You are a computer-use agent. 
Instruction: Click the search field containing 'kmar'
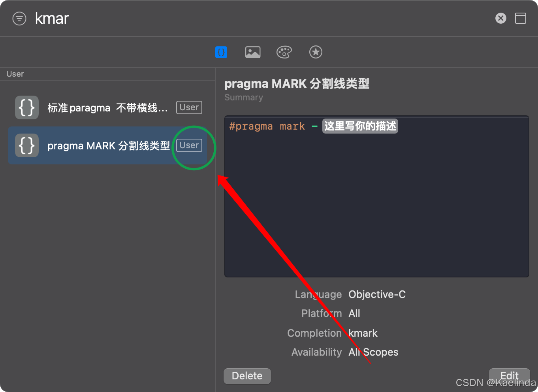click(261, 18)
